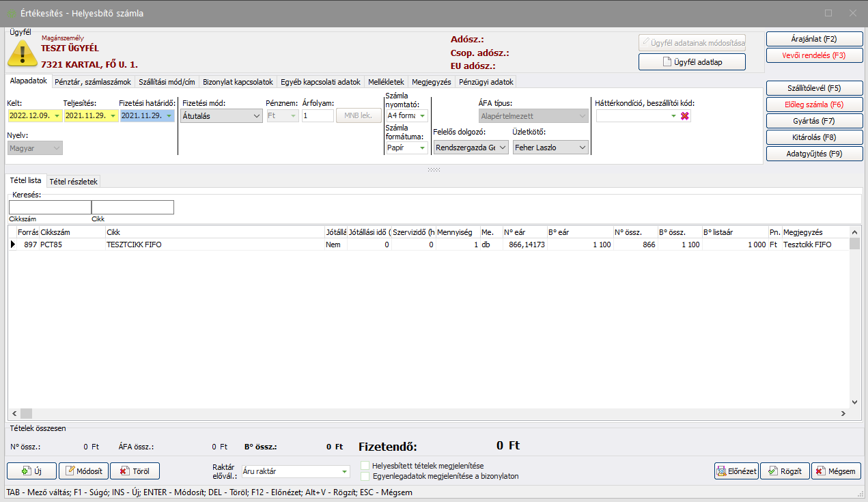The width and height of the screenshot is (868, 502).
Task: Click the Cikkszám search input field
Action: (50, 208)
